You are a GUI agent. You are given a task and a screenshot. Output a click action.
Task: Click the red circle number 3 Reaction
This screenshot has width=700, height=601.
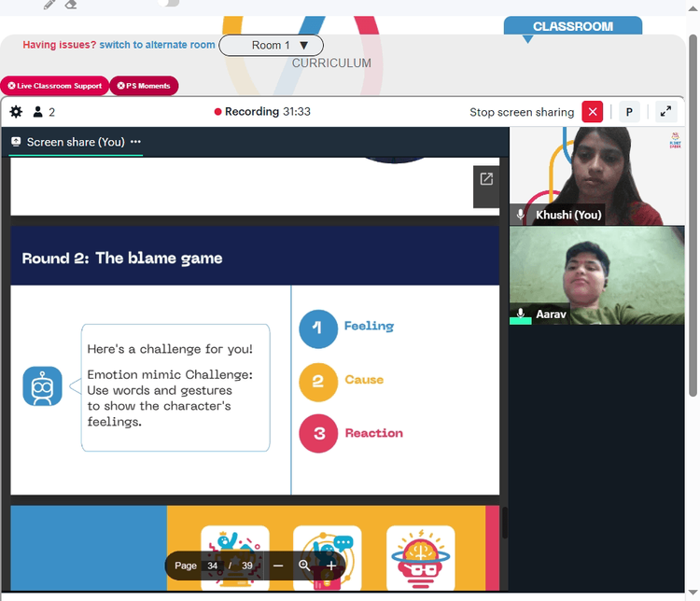tap(318, 434)
